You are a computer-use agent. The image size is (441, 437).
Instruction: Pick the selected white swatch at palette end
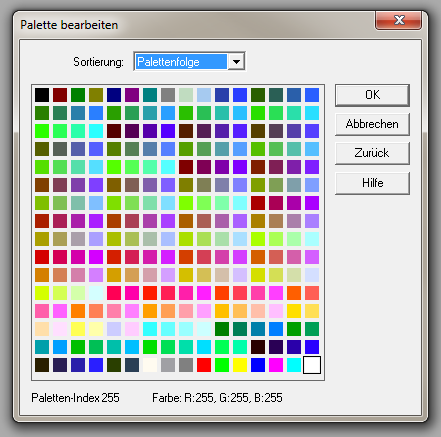pos(312,365)
